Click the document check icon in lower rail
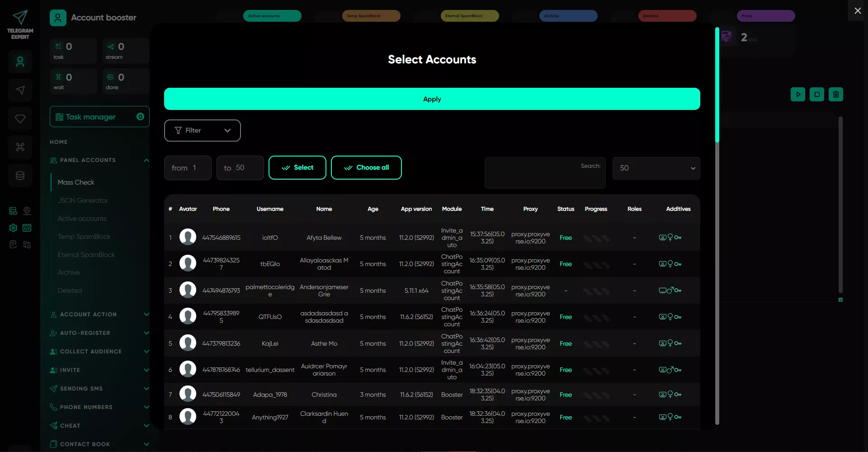Viewport: 868px width, 452px height. click(x=13, y=245)
